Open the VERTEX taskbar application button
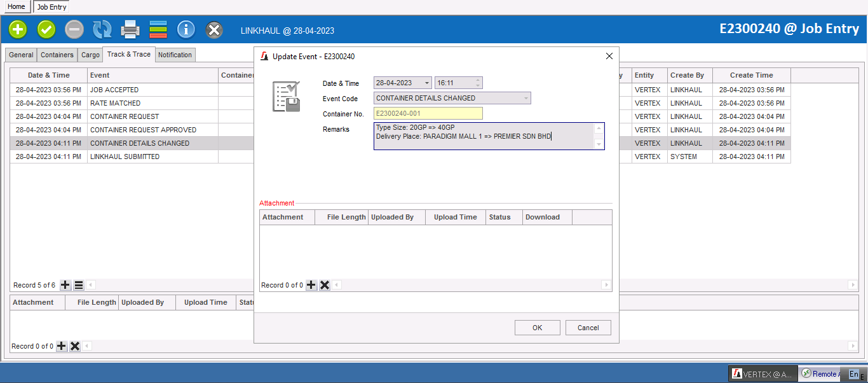This screenshot has height=383, width=868. tap(763, 374)
